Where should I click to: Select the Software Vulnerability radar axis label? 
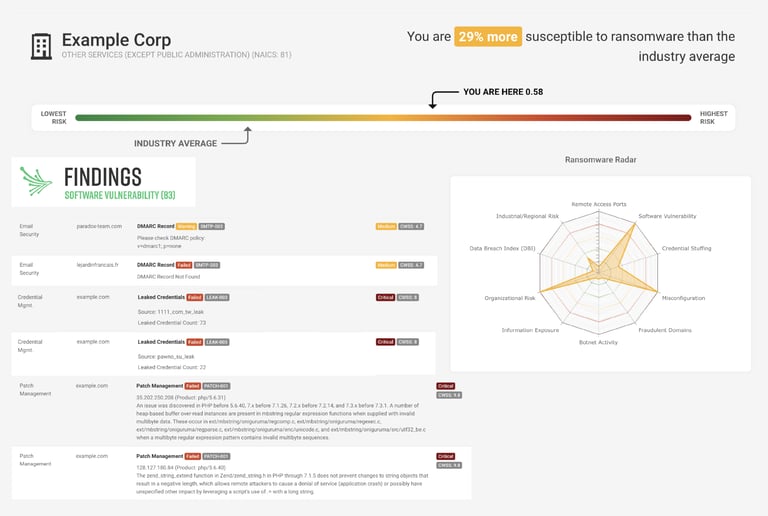point(668,216)
